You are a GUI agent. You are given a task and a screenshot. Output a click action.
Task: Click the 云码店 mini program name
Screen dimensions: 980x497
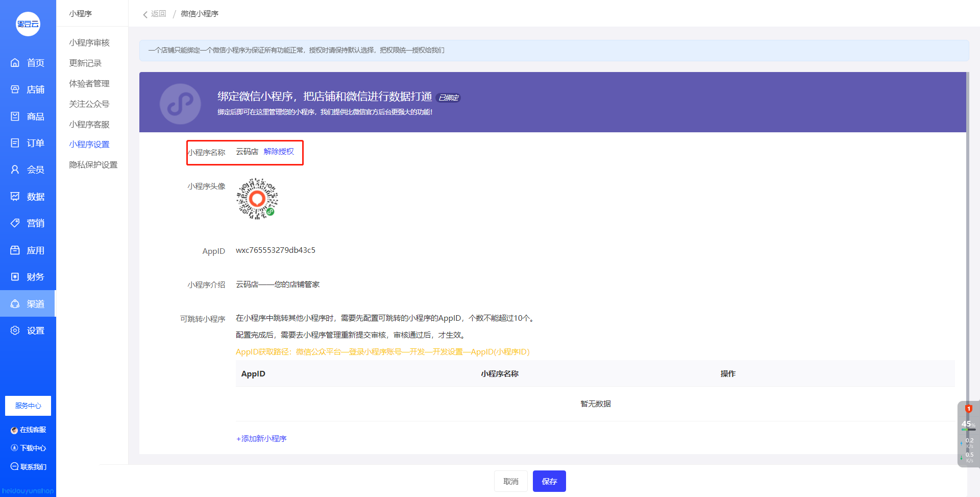coord(247,152)
